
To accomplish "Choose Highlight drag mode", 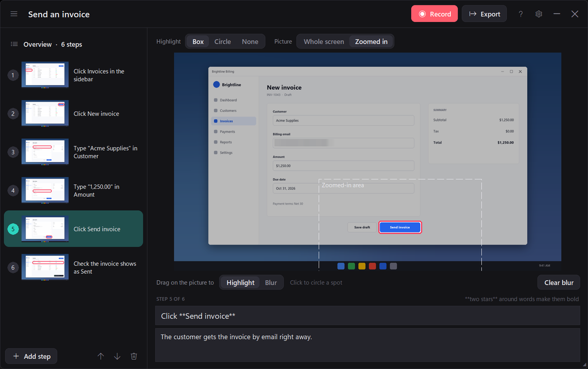I will pos(240,283).
